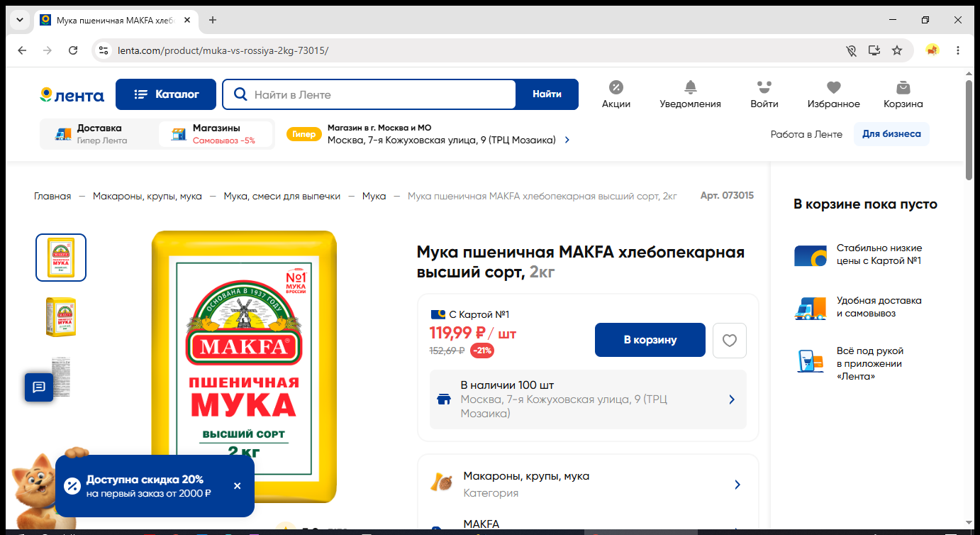Click Стабильно низкие цены с Картой №1
980x535 pixels.
858,255
